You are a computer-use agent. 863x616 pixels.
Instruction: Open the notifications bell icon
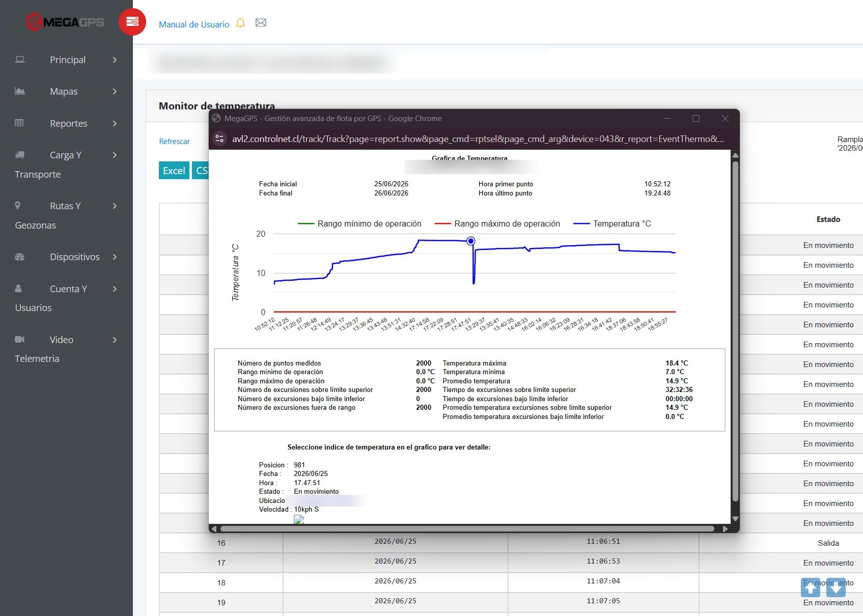[240, 23]
